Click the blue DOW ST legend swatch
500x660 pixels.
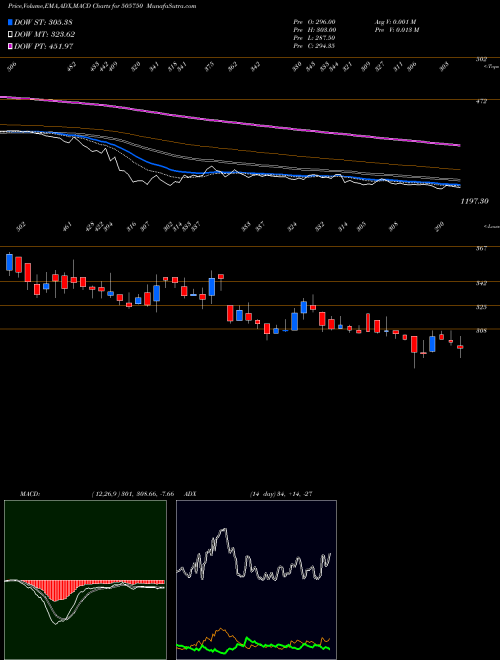10,22
